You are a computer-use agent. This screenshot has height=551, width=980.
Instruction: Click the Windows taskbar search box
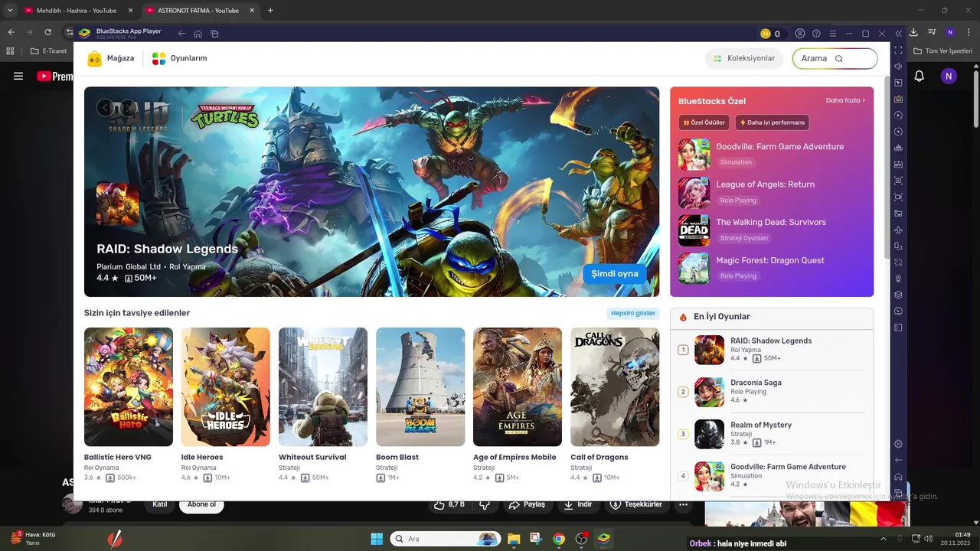point(446,539)
